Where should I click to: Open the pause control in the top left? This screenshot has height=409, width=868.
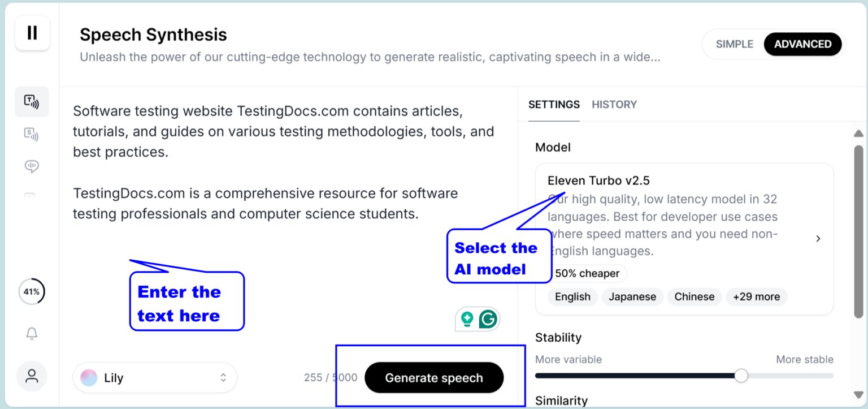[32, 33]
